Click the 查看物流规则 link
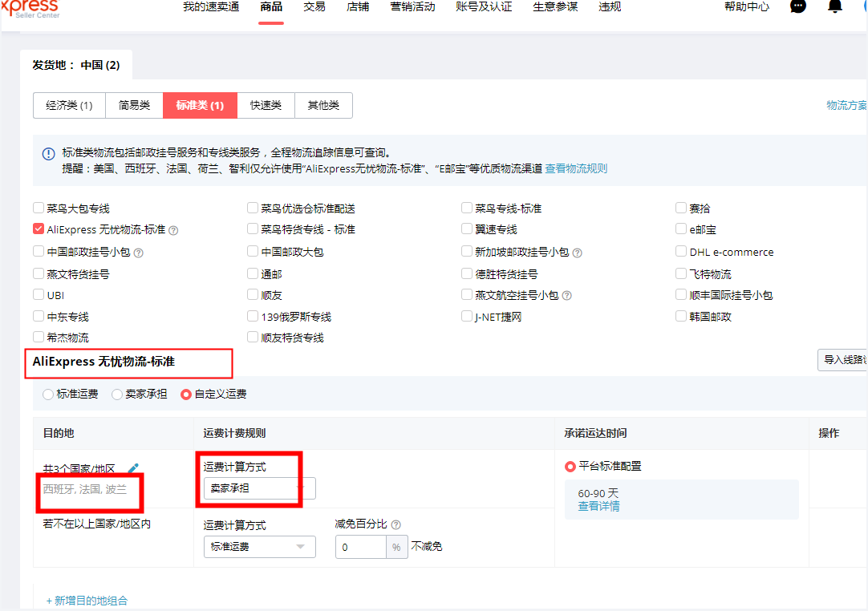 click(576, 168)
